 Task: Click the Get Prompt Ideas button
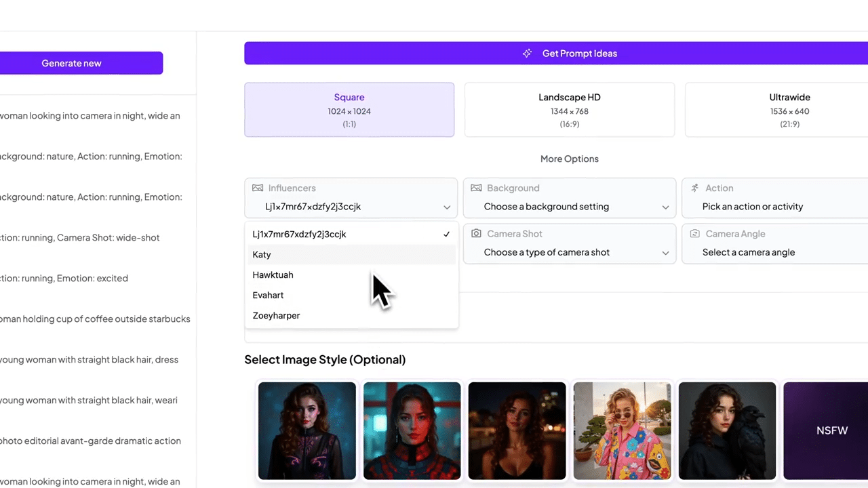pos(579,53)
